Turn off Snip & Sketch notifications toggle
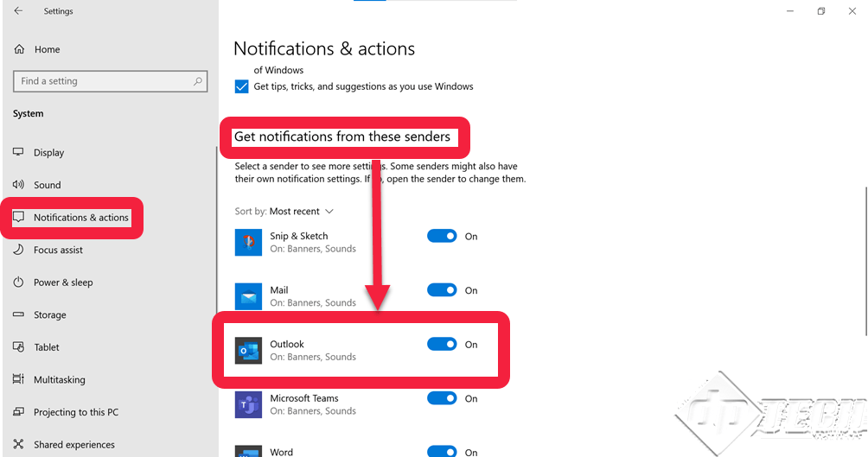Image resolution: width=868 pixels, height=457 pixels. [442, 236]
